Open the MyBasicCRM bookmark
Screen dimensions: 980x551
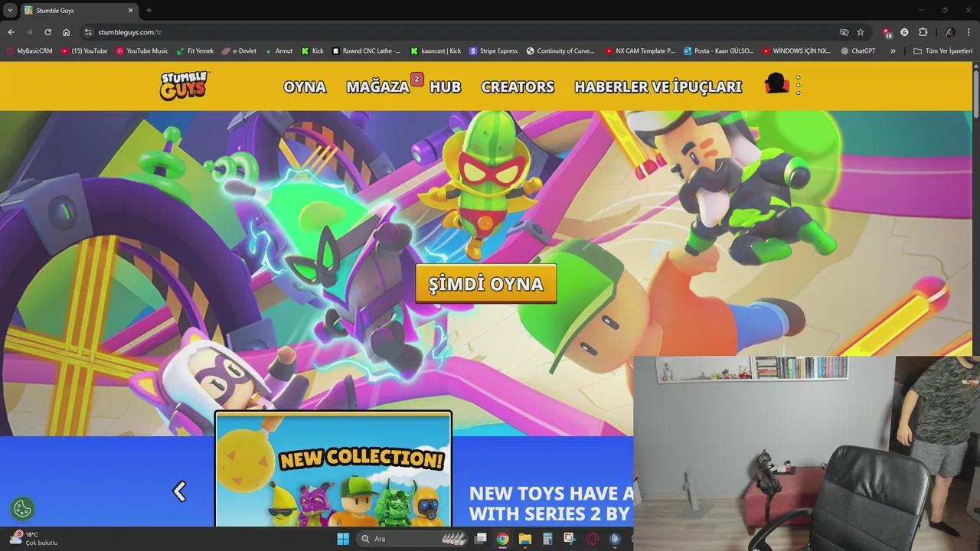click(x=29, y=51)
